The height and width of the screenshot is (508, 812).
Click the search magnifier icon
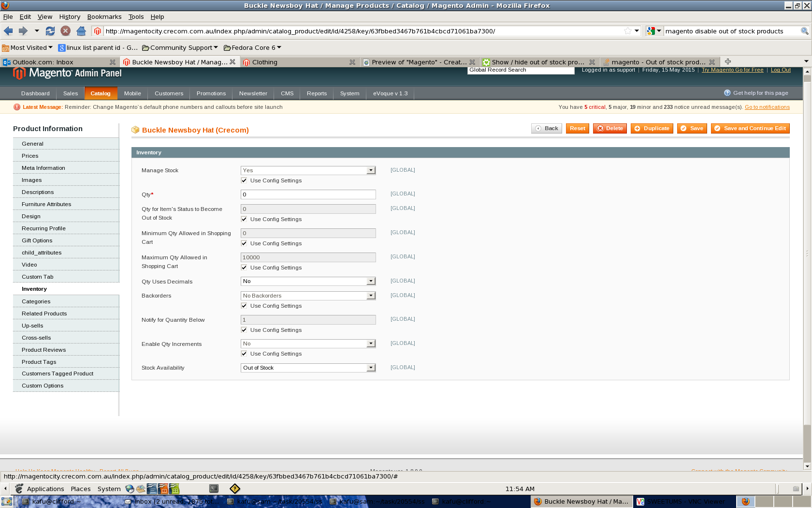pyautogui.click(x=805, y=31)
